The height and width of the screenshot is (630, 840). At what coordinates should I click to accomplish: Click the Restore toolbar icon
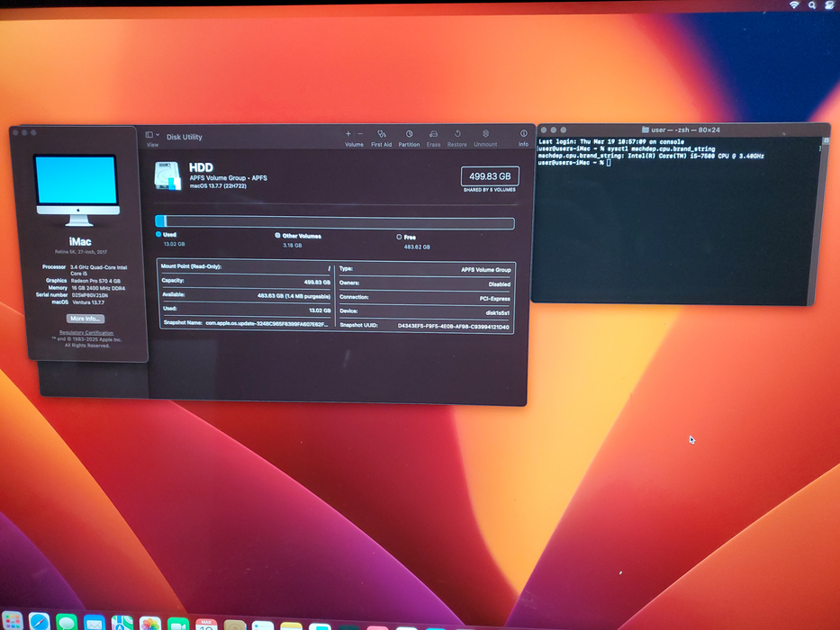click(x=457, y=133)
